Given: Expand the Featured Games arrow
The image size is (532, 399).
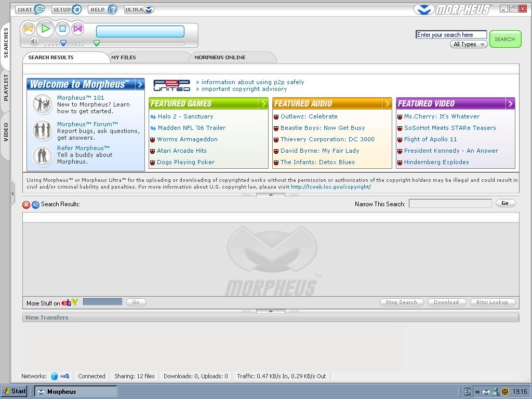Looking at the screenshot, I should [x=263, y=103].
